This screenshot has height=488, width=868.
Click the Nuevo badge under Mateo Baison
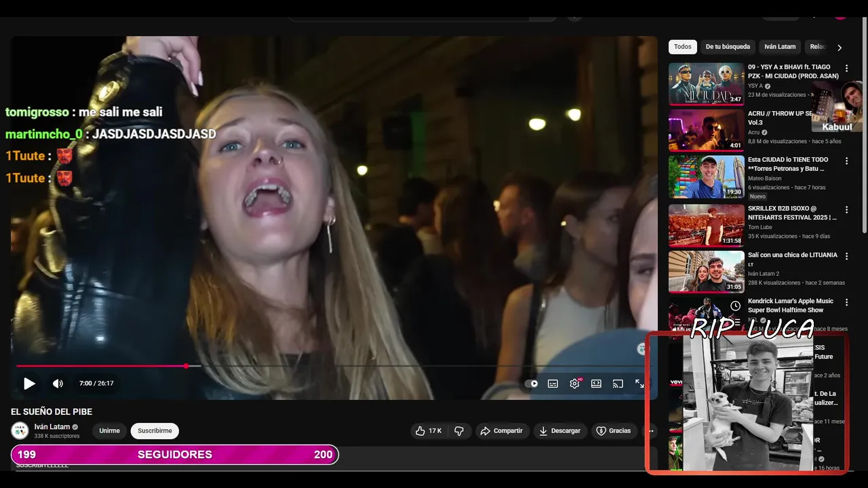757,196
